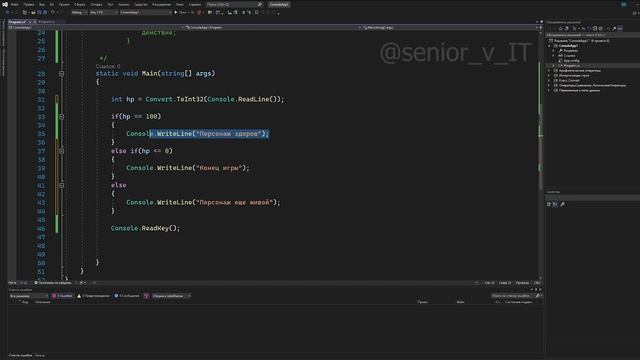
Task: Collapse the else if(hp <= 0) block
Action: [x=61, y=151]
